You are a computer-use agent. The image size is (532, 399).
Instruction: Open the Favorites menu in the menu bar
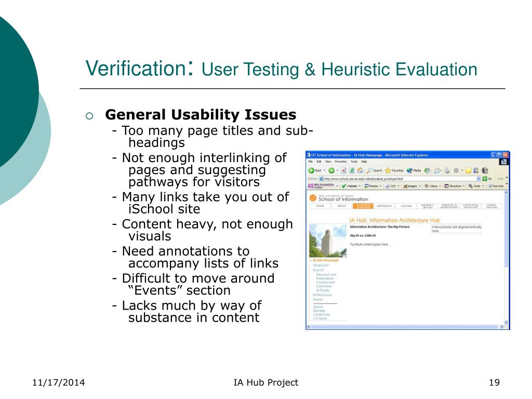(341, 162)
